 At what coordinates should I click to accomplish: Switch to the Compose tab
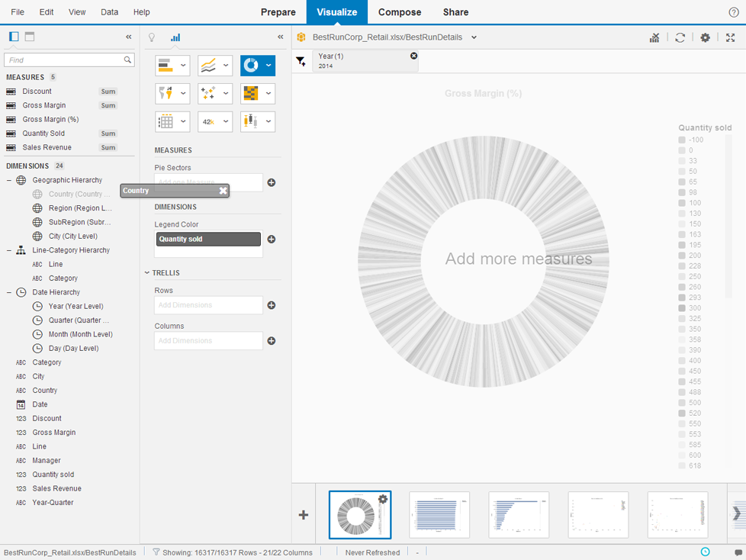click(x=400, y=12)
